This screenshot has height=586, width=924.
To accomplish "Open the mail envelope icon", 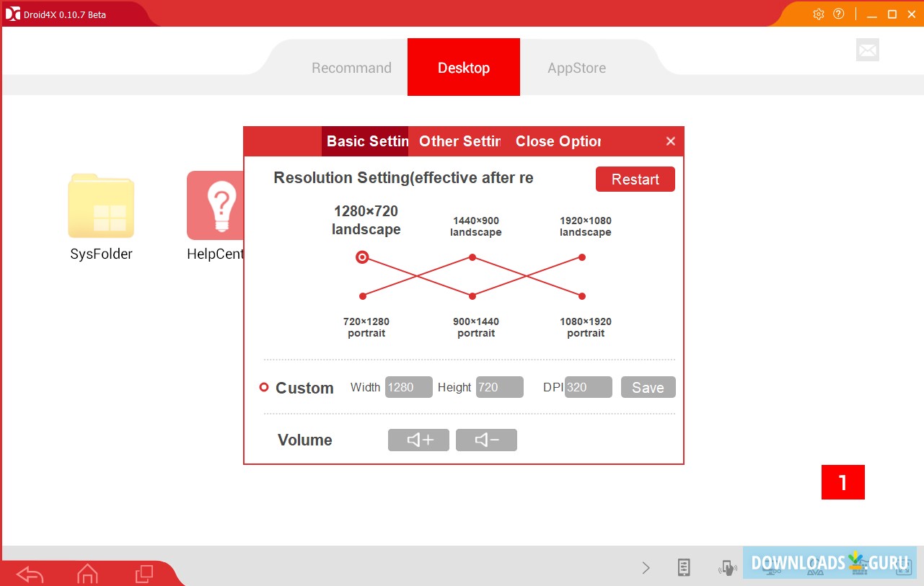I will click(x=868, y=50).
